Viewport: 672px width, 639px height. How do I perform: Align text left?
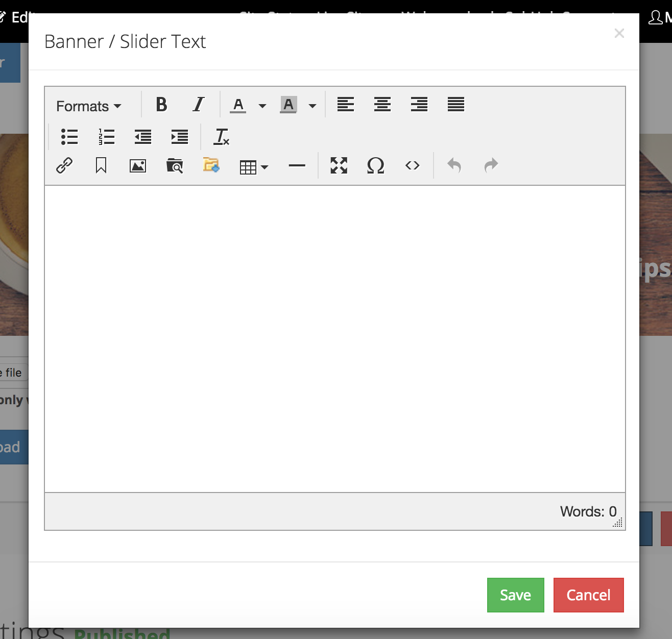point(346,105)
